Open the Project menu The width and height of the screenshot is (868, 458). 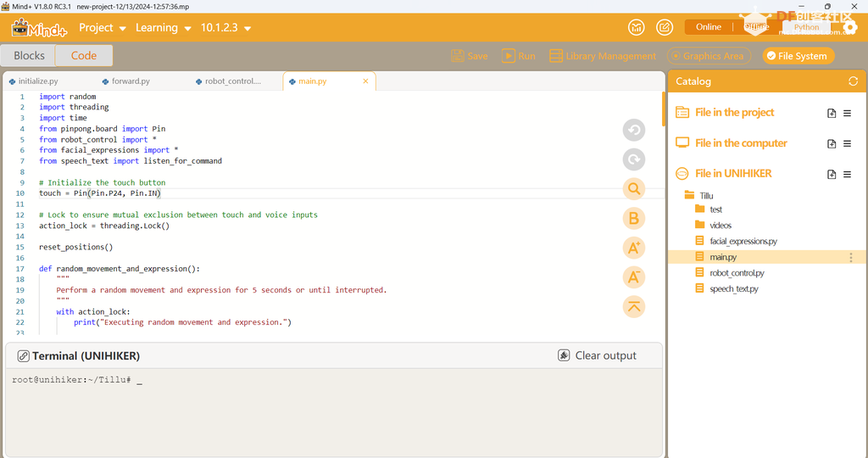pos(103,28)
